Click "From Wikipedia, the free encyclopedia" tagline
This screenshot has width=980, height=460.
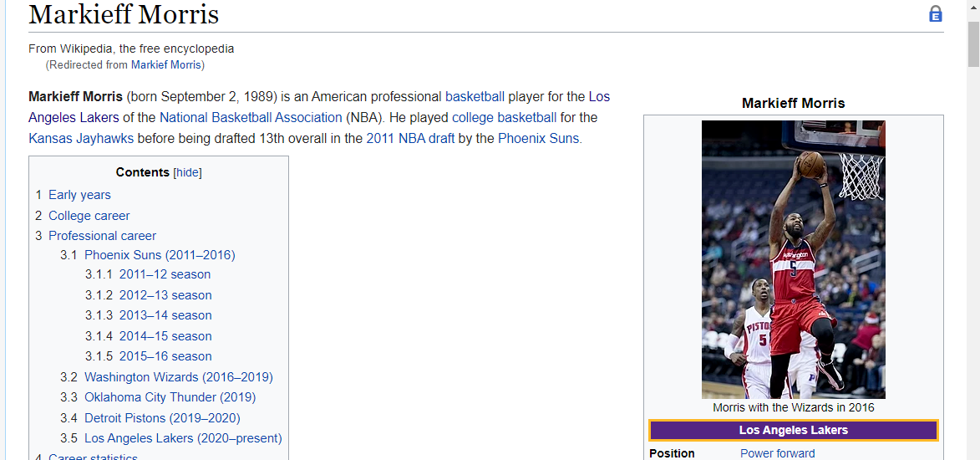[x=131, y=49]
